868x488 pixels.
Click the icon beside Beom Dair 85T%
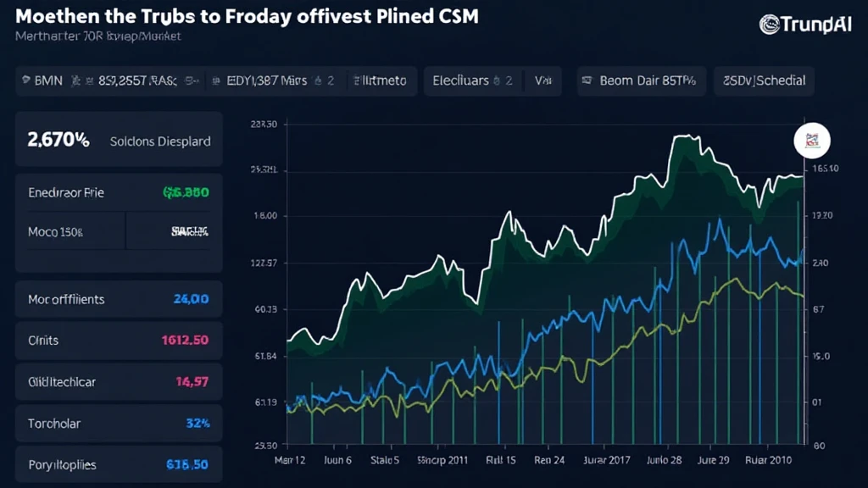click(x=585, y=81)
